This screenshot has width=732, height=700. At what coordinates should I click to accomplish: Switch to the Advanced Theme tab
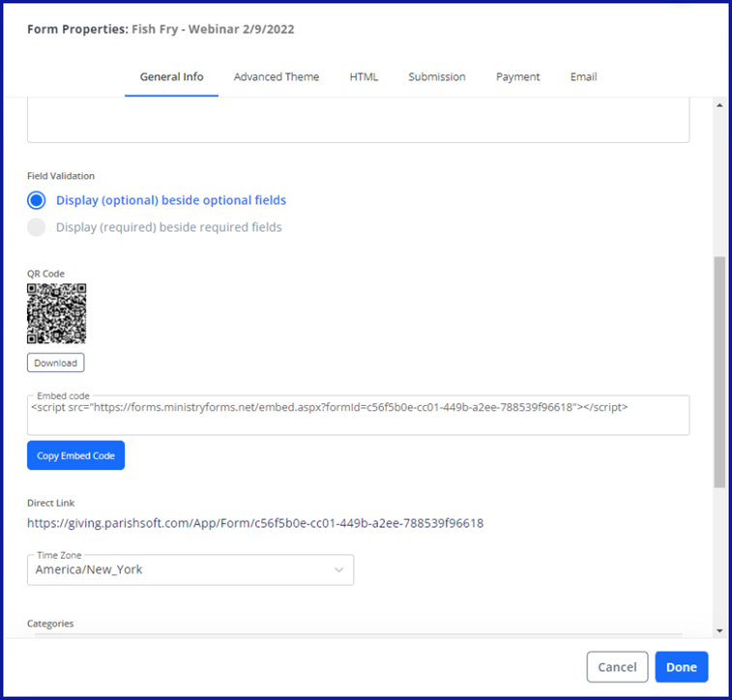(276, 77)
